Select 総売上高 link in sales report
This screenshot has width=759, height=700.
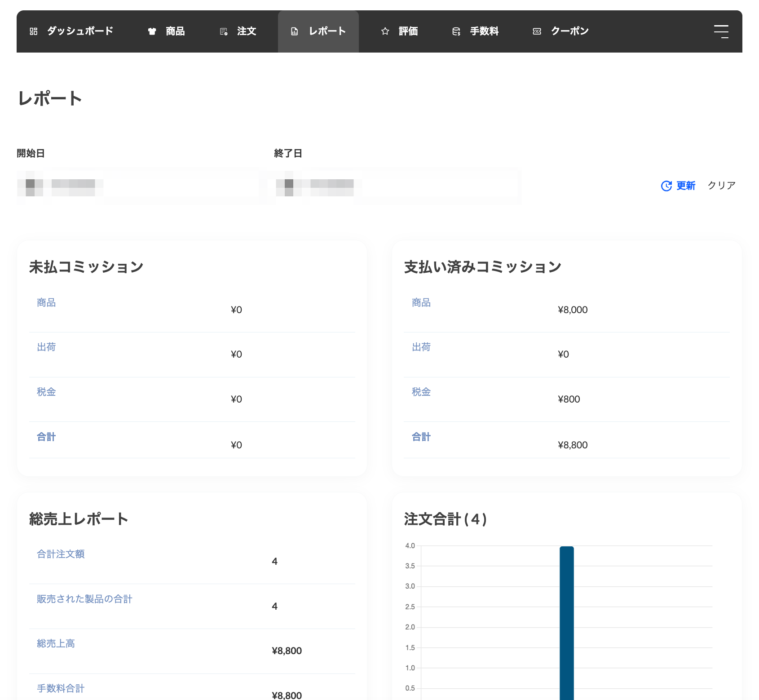pos(56,643)
